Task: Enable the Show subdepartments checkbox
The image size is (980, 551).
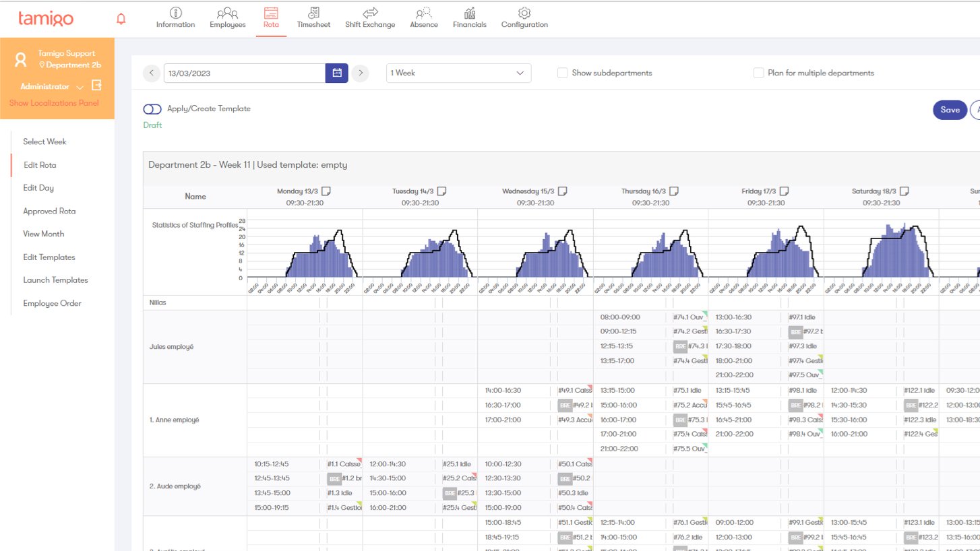Action: [x=563, y=73]
